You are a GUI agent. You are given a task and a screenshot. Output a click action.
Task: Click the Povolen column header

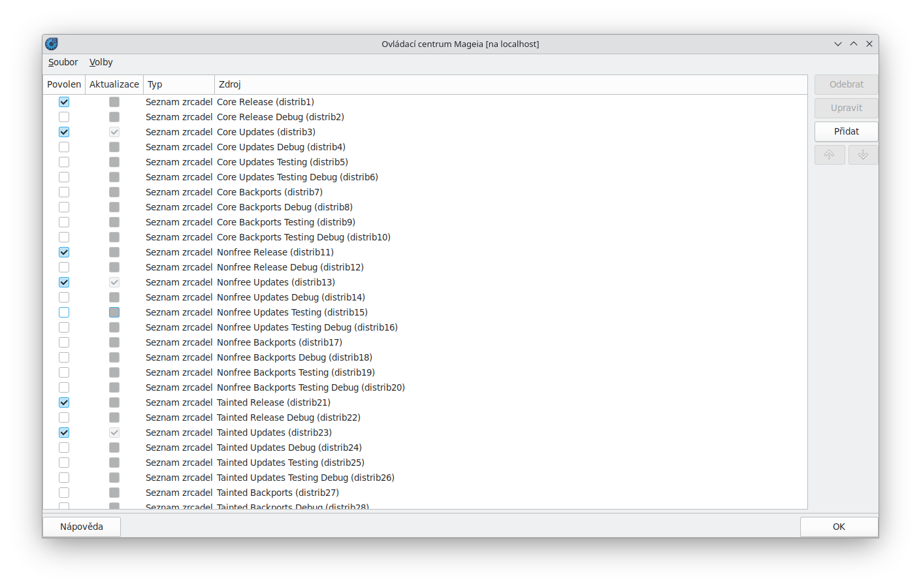(64, 84)
